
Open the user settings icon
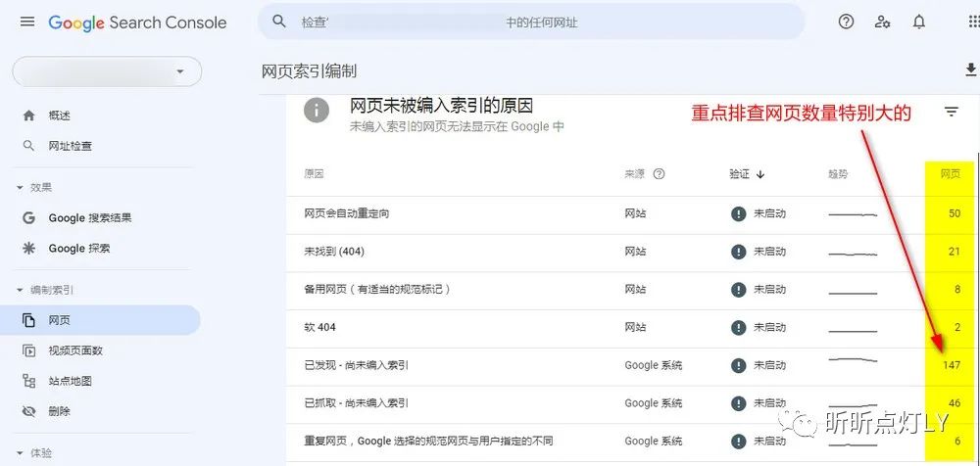pyautogui.click(x=882, y=22)
